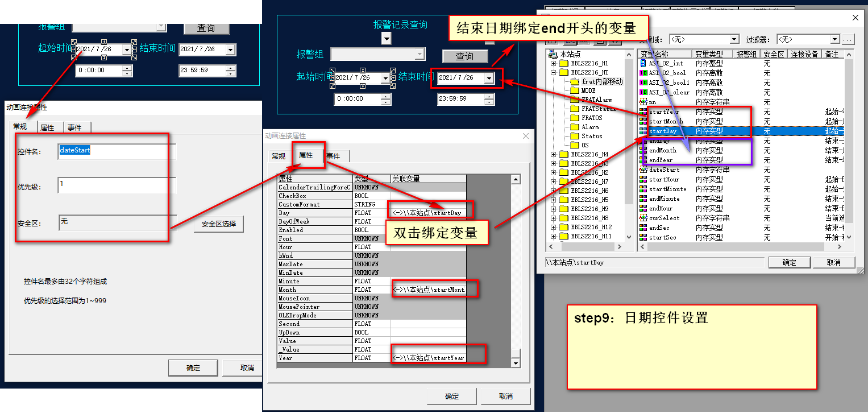This screenshot has width=868, height=413.
Task: Click the Minute row's 关联变量 cell
Action: (x=428, y=281)
